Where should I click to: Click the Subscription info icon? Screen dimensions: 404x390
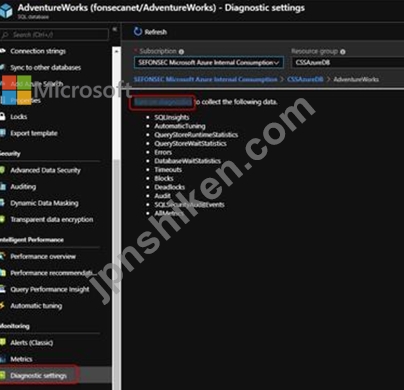click(x=181, y=52)
